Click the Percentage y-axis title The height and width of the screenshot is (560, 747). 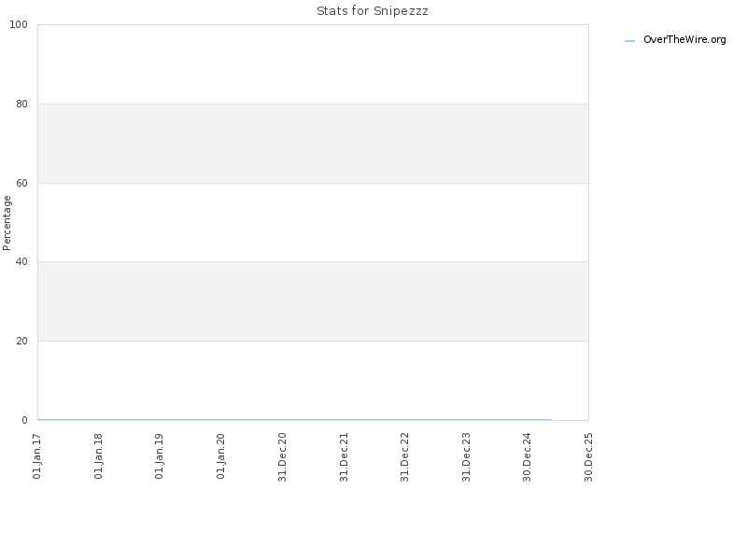point(7,223)
